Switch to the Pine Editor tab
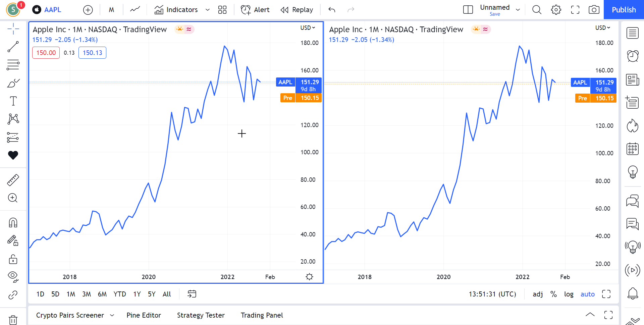The height and width of the screenshot is (325, 644). tap(144, 315)
